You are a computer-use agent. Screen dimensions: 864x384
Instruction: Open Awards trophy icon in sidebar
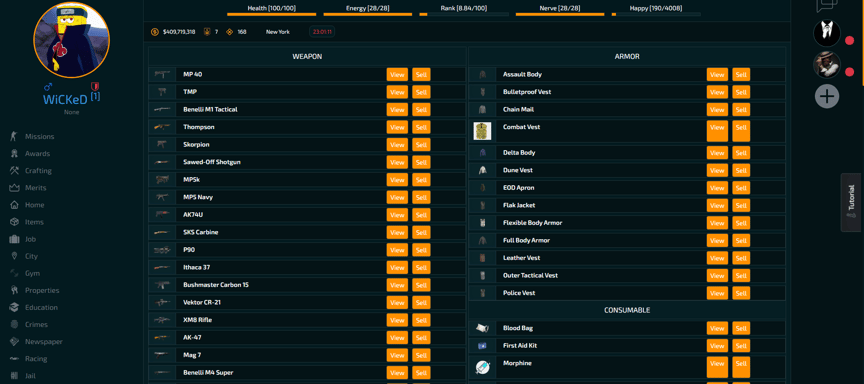[x=14, y=154]
